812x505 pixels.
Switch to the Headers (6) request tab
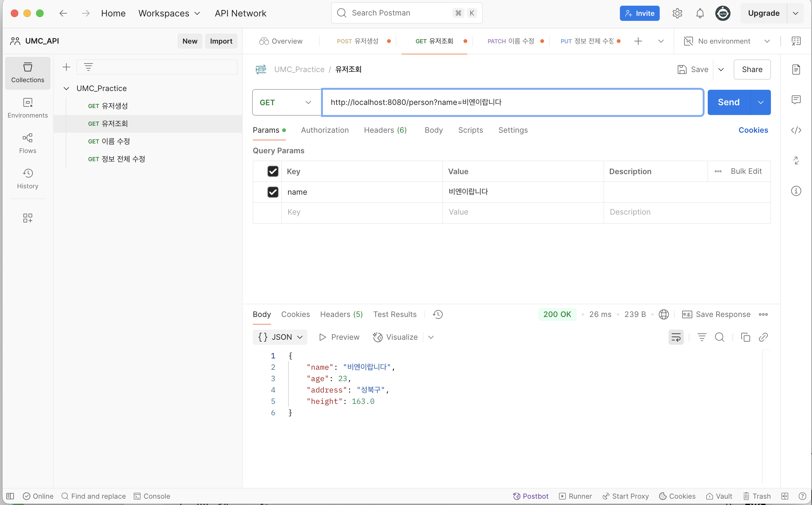(x=385, y=130)
